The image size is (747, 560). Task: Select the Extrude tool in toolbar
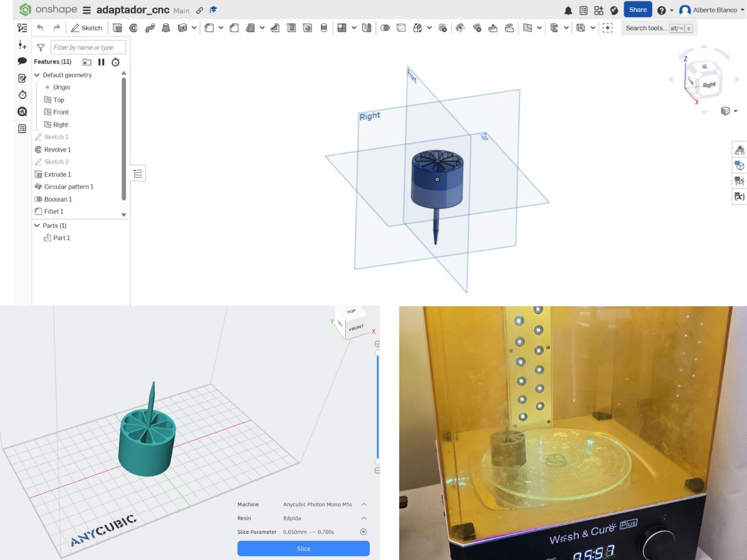coord(117,28)
